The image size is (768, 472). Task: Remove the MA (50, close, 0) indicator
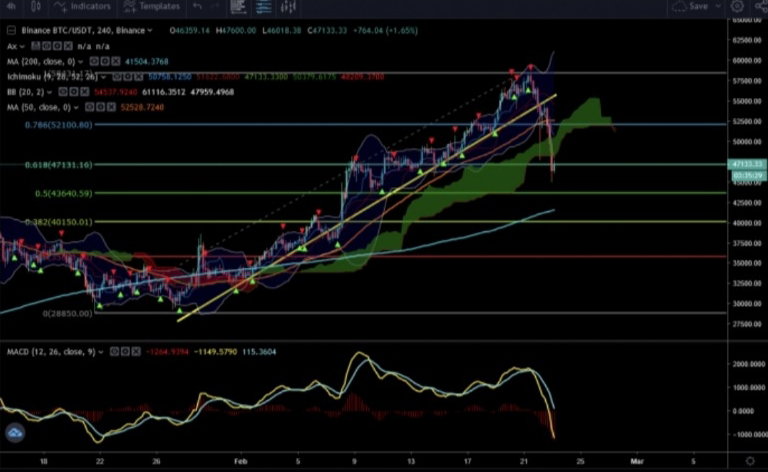click(x=111, y=107)
